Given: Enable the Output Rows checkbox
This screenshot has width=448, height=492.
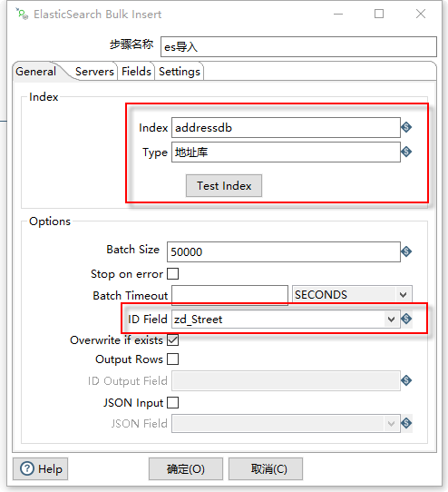Looking at the screenshot, I should (172, 359).
